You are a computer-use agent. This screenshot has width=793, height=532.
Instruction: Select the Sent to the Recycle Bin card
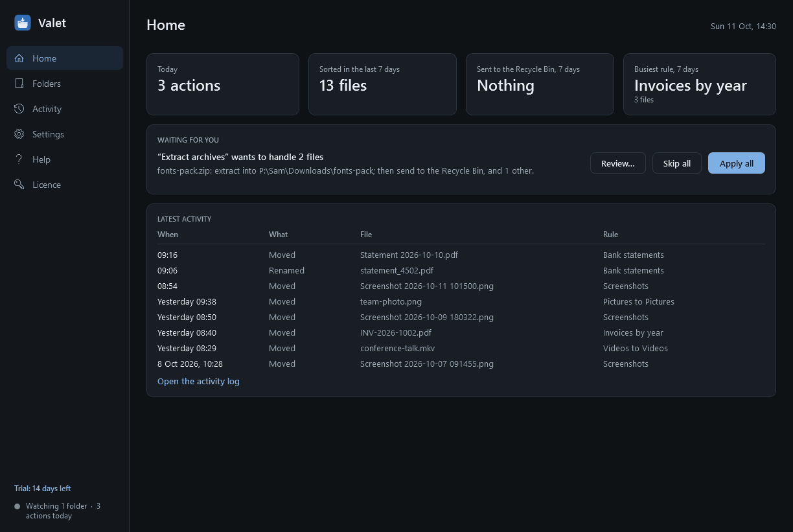[540, 84]
